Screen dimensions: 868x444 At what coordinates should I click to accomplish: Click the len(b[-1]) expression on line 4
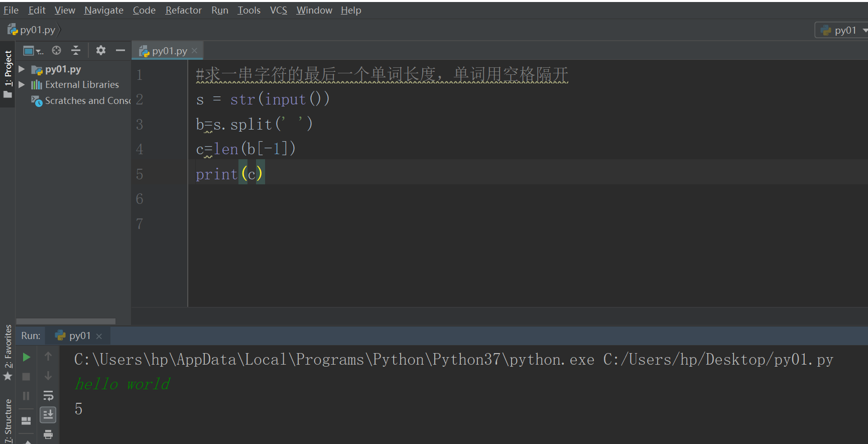[x=255, y=149]
